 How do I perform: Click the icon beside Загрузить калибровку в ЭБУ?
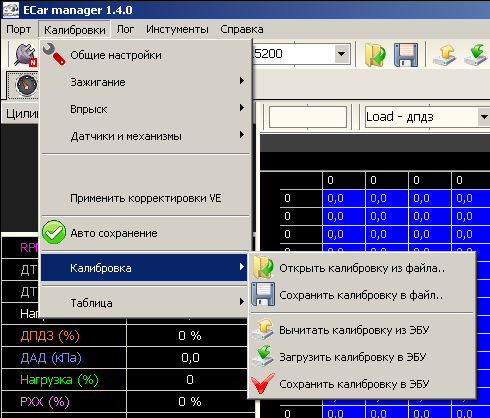pos(263,356)
